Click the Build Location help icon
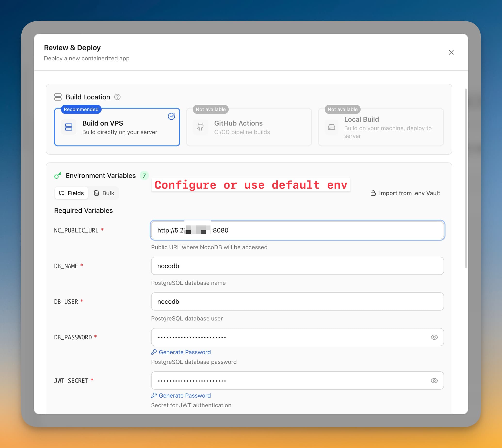This screenshot has height=448, width=502. tap(117, 97)
